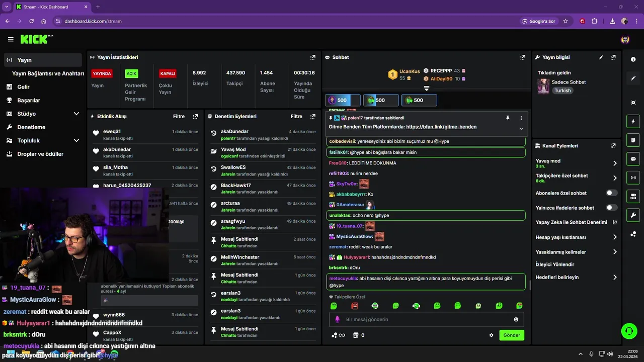Viewport: 644px width, 362px height.
Task: Open Yavaş mod options
Action: click(576, 163)
